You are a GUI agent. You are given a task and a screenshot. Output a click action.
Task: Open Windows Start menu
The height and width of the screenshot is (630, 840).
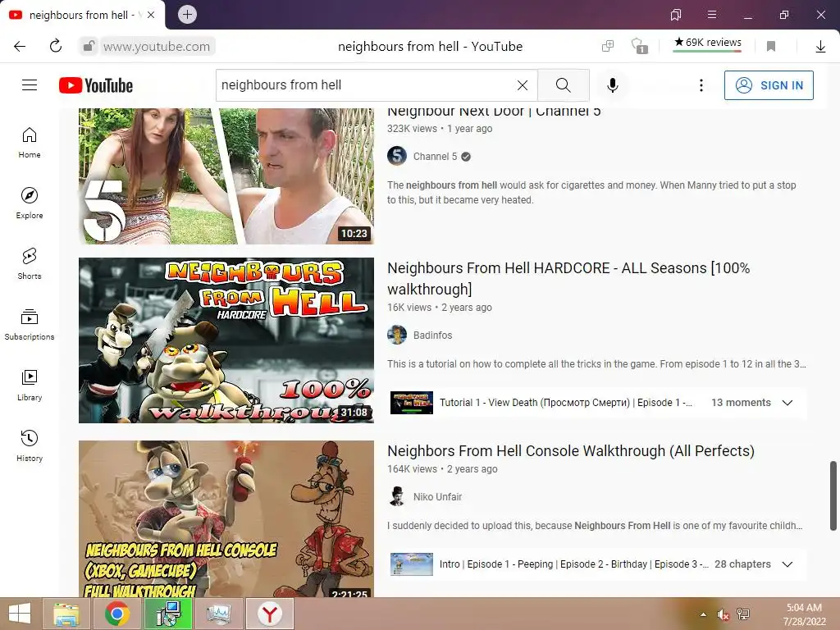click(20, 614)
